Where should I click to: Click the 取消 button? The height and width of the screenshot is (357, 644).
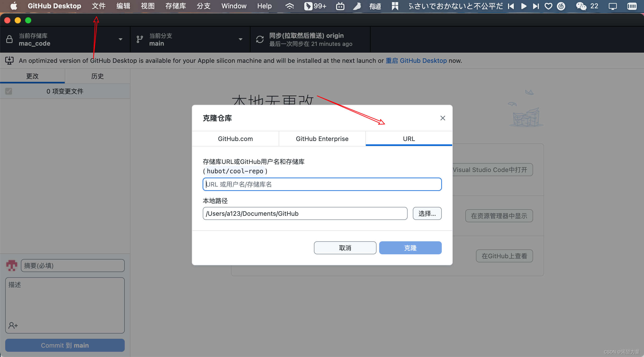click(345, 248)
